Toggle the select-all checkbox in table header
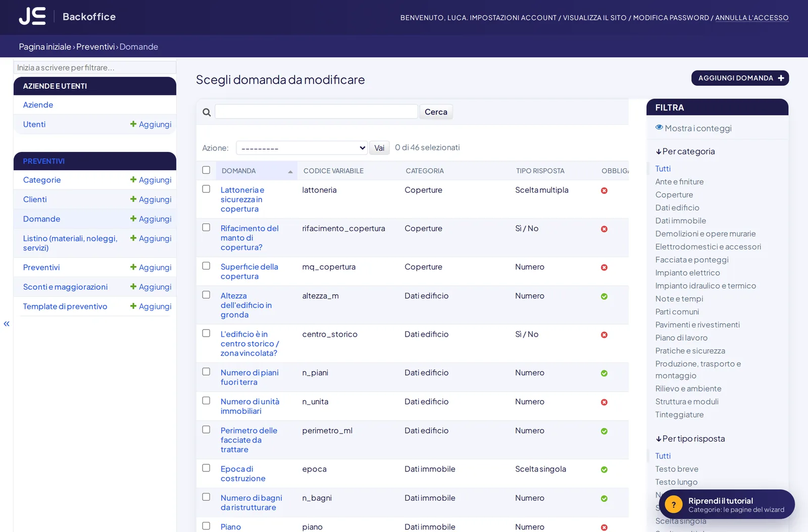Screen dimensions: 808x532 tap(206, 170)
